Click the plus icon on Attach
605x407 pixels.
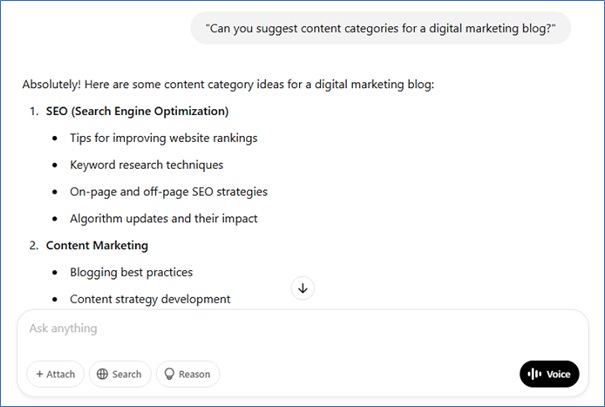pyautogui.click(x=40, y=374)
